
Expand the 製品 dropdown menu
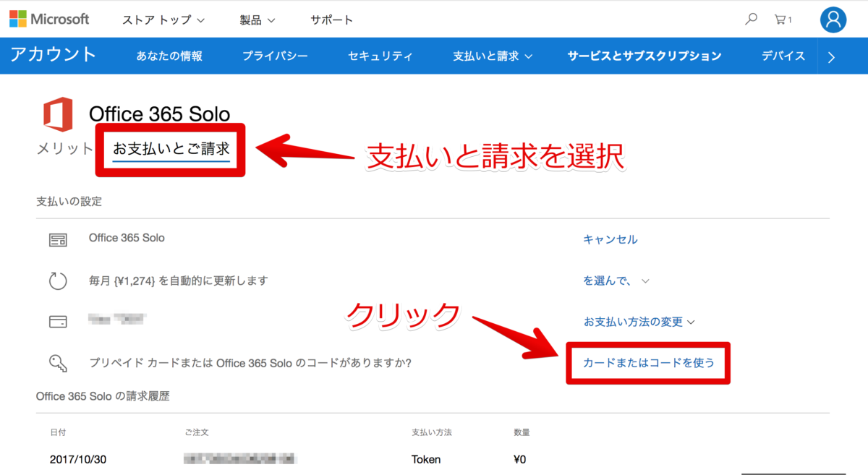tap(258, 20)
